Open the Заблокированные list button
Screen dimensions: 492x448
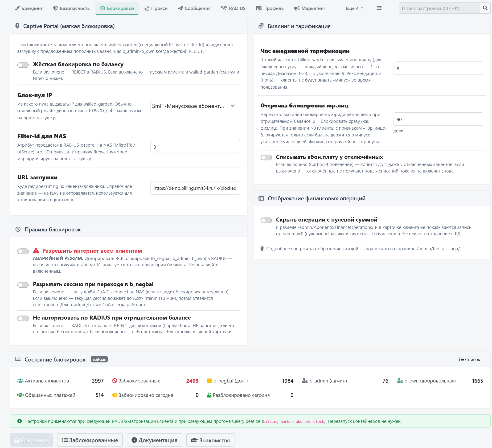tap(90, 440)
